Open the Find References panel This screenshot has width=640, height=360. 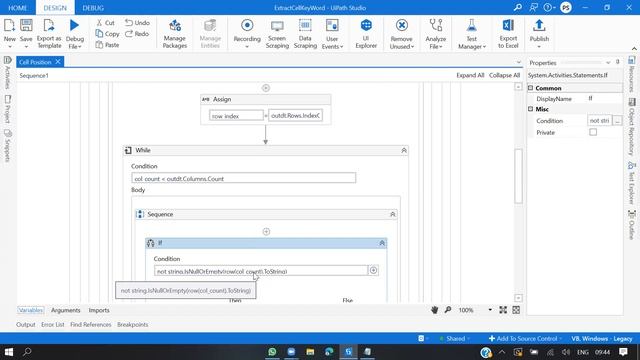pyautogui.click(x=91, y=324)
